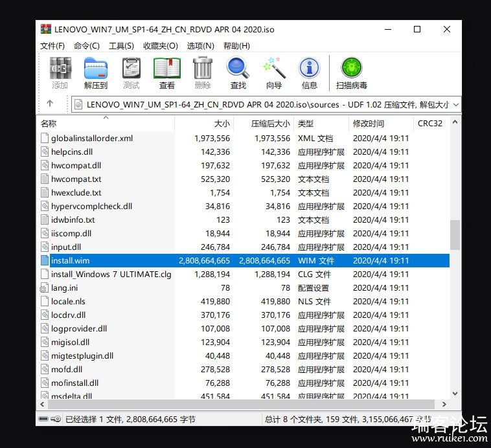This screenshot has width=491, height=448.
Task: Open the Help (帮助) menu
Action: click(236, 46)
